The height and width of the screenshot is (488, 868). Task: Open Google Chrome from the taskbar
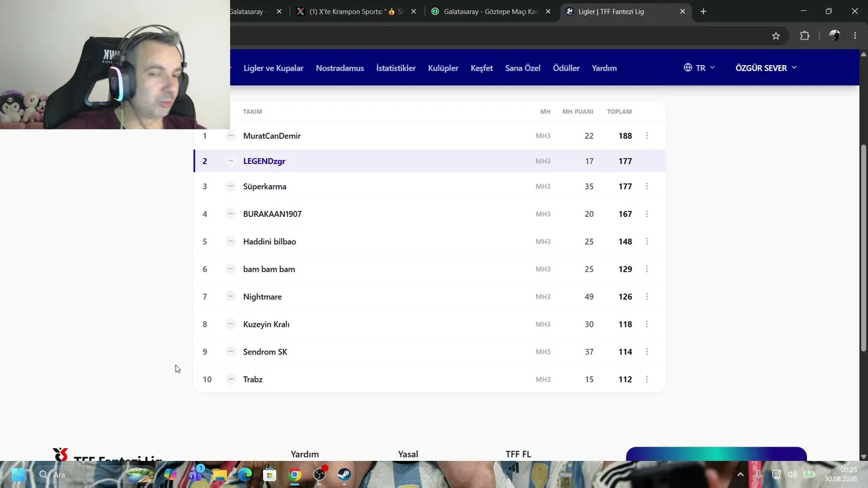pos(295,474)
